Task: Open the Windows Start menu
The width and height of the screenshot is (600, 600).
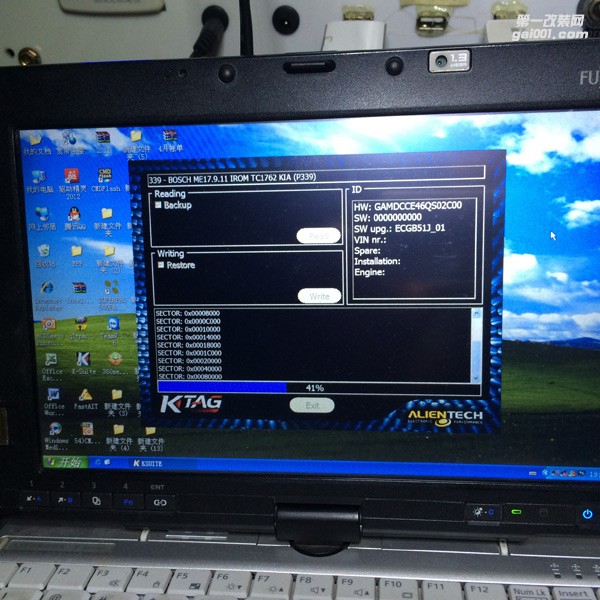Action: click(66, 462)
